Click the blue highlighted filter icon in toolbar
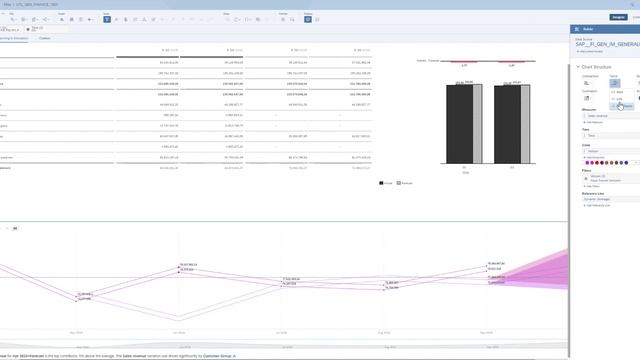The width and height of the screenshot is (640, 360). pos(107,19)
